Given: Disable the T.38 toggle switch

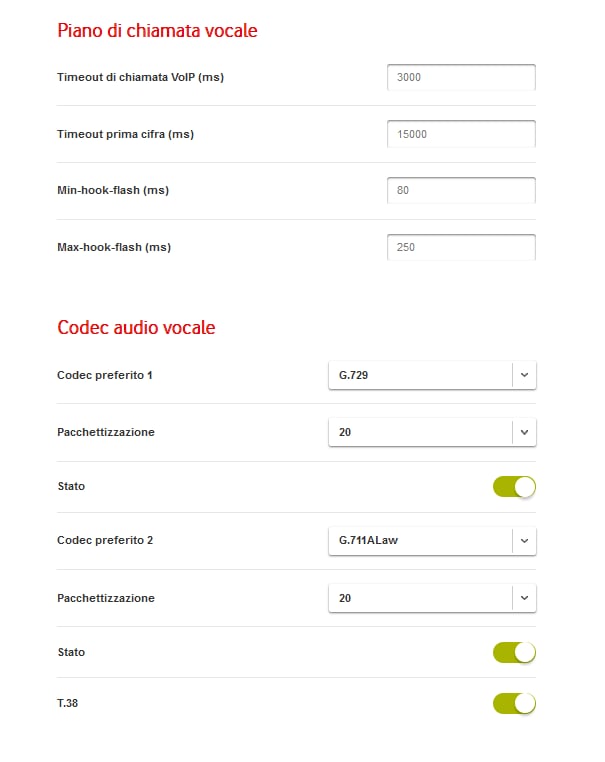Looking at the screenshot, I should click(514, 703).
